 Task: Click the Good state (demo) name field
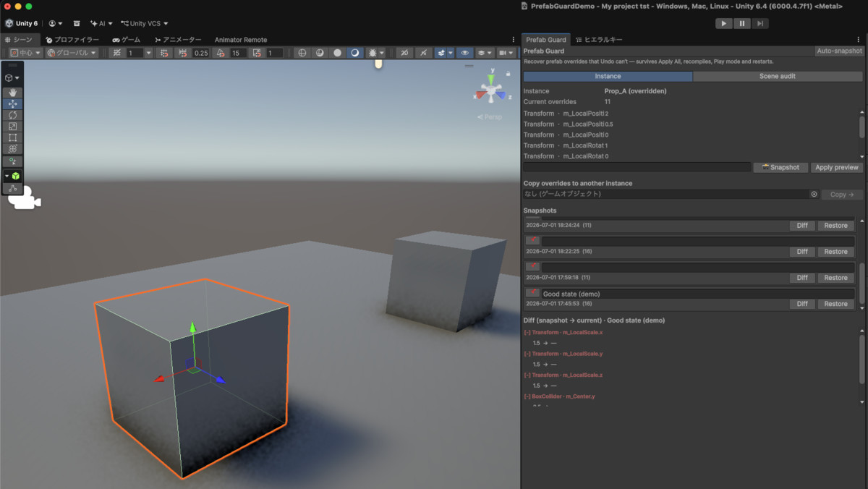[x=698, y=294]
